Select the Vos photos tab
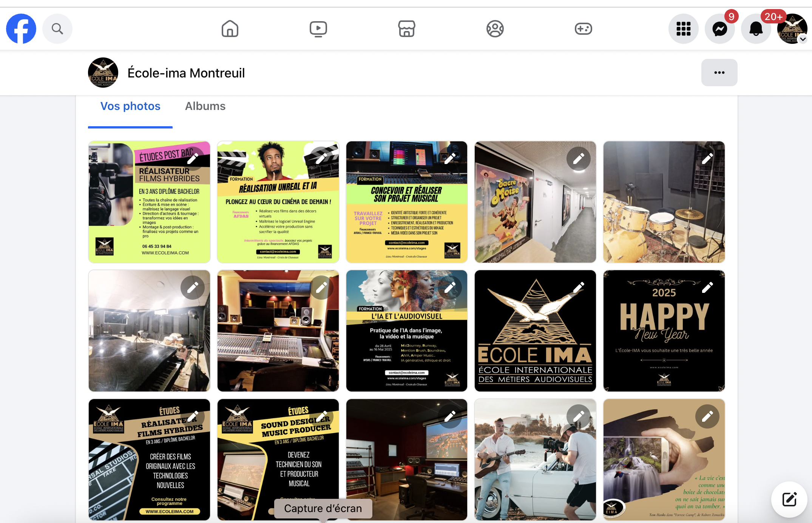The height and width of the screenshot is (523, 812). click(130, 106)
